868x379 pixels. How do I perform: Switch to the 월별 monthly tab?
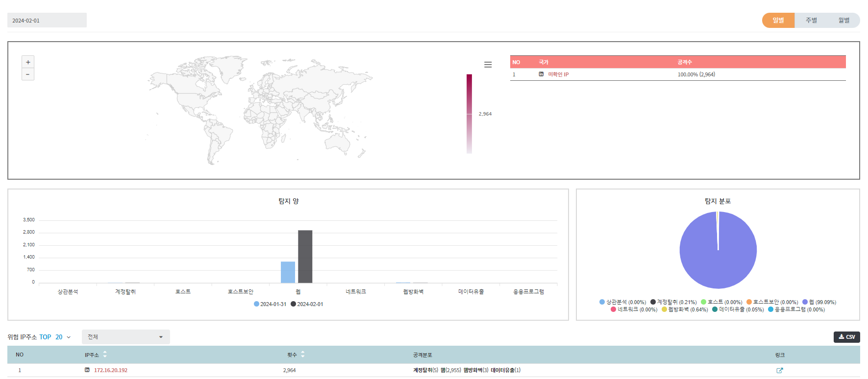pyautogui.click(x=843, y=20)
